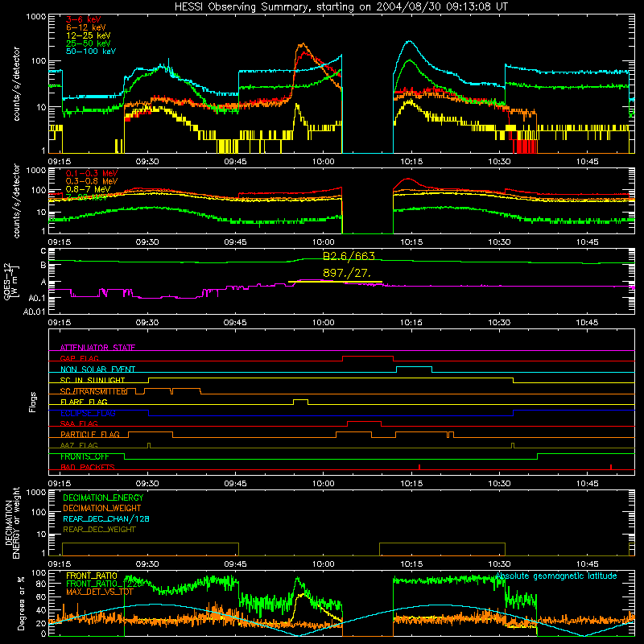Select the orange 6-12 keV legend label
Screen dimensions: 644x644
coord(86,27)
